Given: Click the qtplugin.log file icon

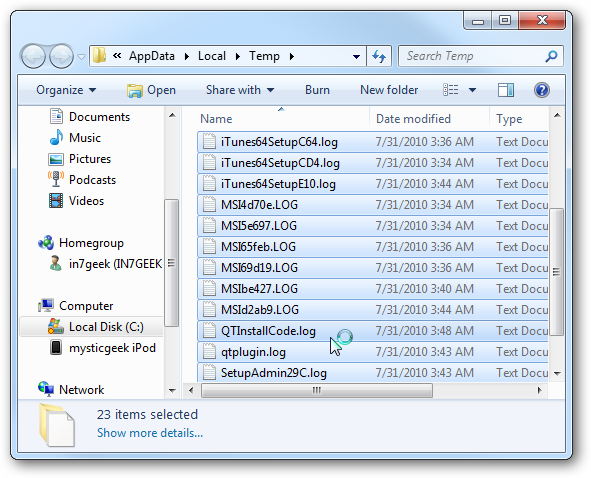Looking at the screenshot, I should click(209, 352).
